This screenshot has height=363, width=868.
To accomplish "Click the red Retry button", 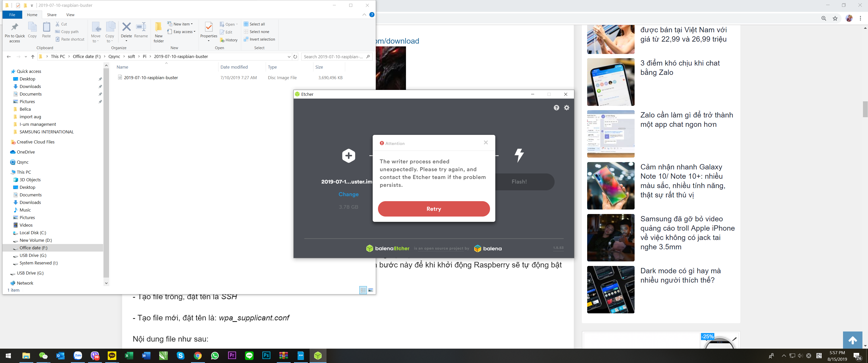I will click(434, 209).
